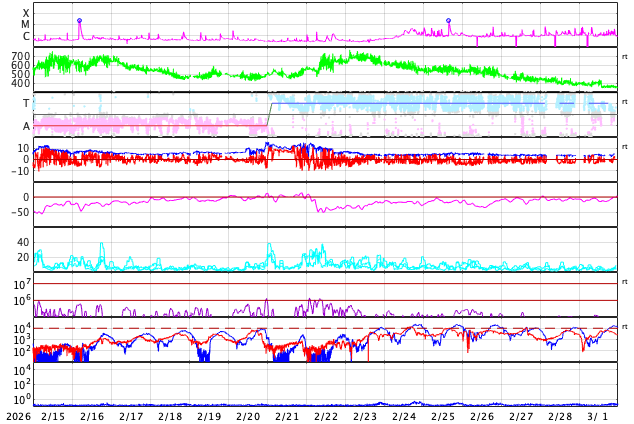Click the A sector label on left axis
The image size is (634, 424).
pyautogui.click(x=26, y=126)
